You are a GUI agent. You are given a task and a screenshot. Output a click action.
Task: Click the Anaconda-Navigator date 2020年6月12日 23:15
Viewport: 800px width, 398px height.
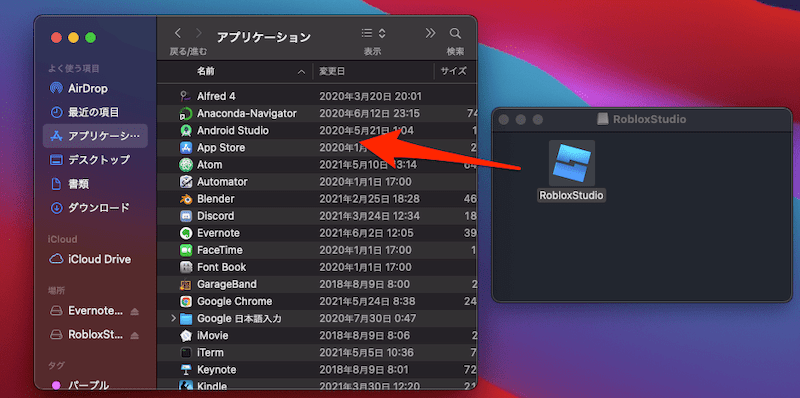tap(369, 113)
